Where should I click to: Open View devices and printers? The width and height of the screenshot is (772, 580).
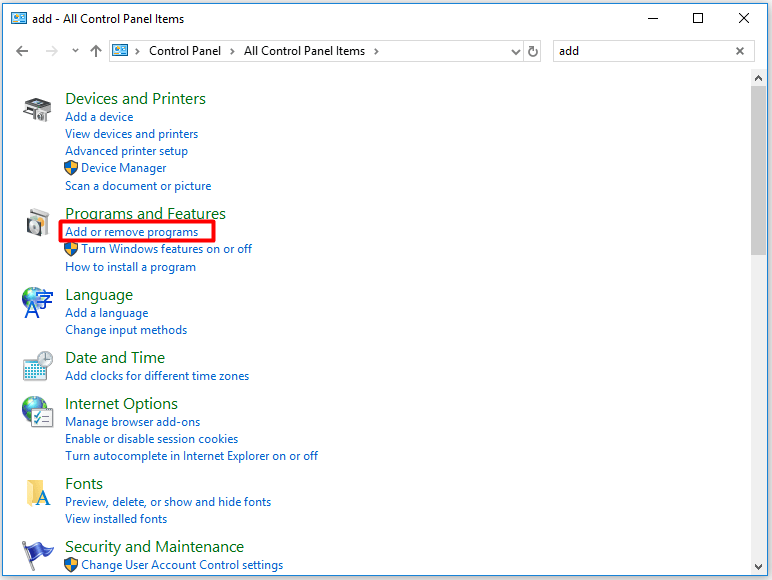pos(131,134)
